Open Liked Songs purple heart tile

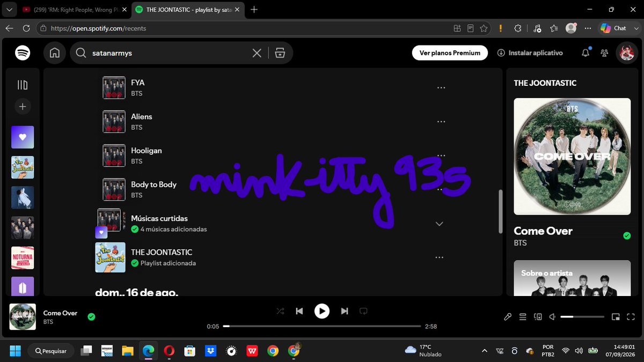[23, 137]
